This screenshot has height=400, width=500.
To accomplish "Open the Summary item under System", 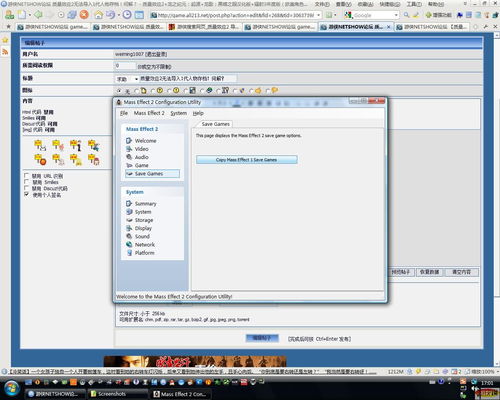I will point(141,204).
